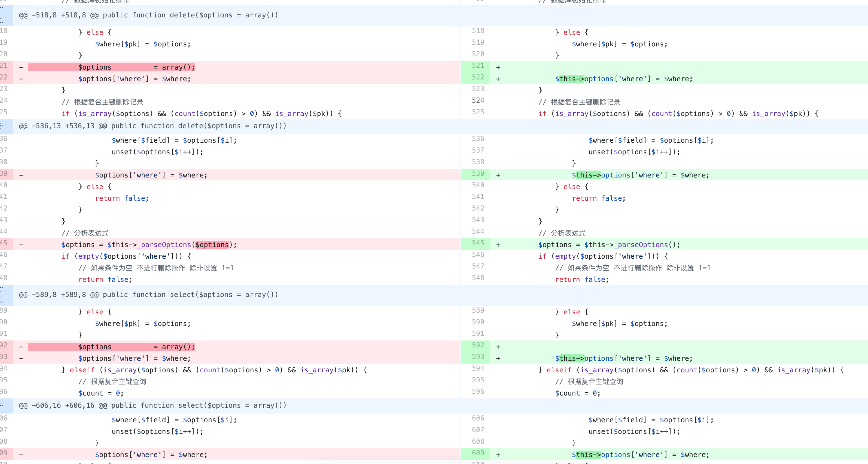868x464 pixels.
Task: Click the minus marker beside line 539 deletion
Action: [21, 175]
